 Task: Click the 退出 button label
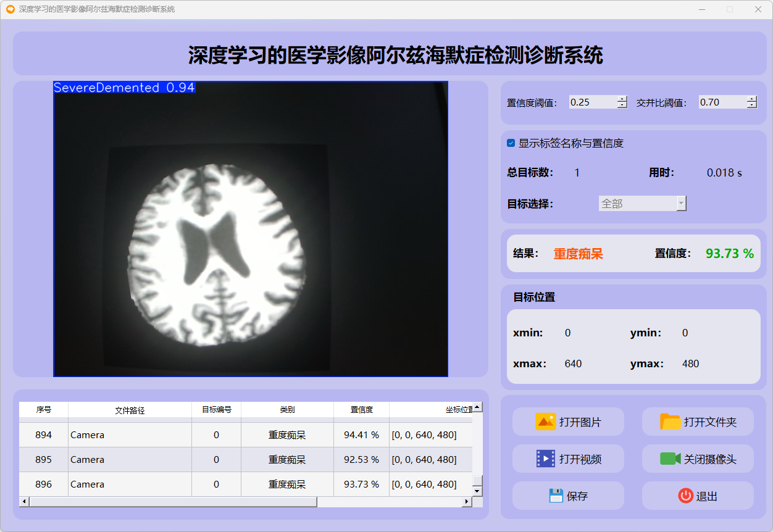click(x=707, y=496)
